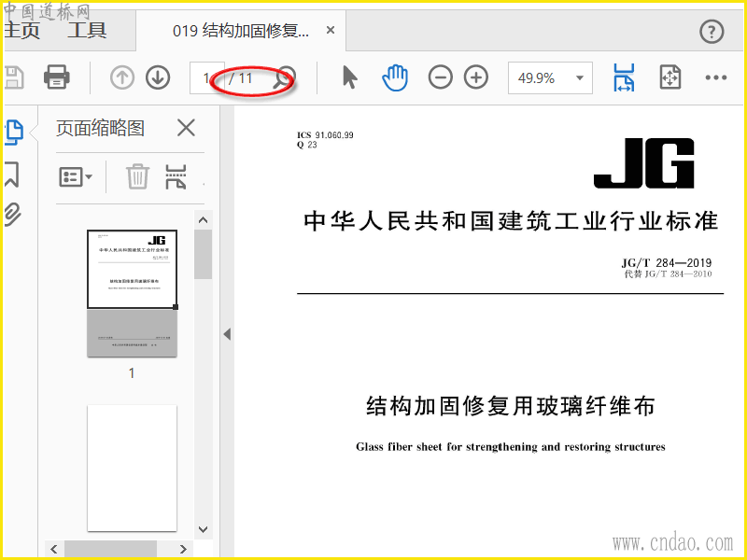Click the fit full page icon
The height and width of the screenshot is (560, 747).
point(669,77)
